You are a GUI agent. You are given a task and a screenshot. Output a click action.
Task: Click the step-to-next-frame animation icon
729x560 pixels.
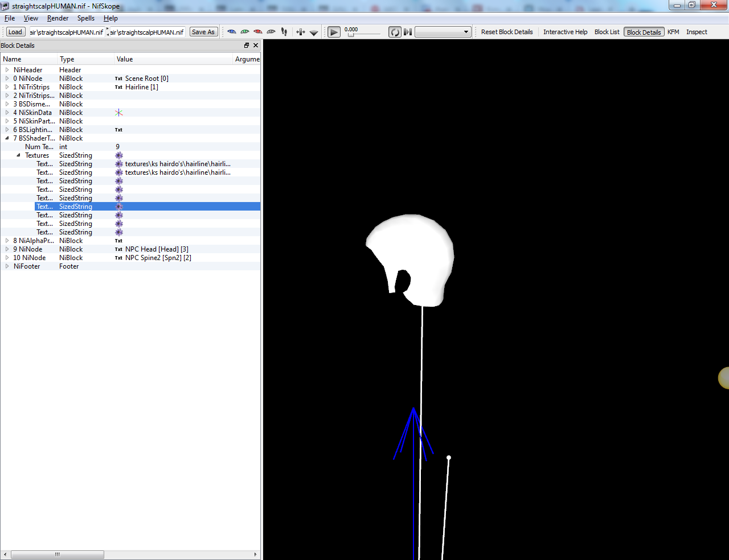pos(408,32)
